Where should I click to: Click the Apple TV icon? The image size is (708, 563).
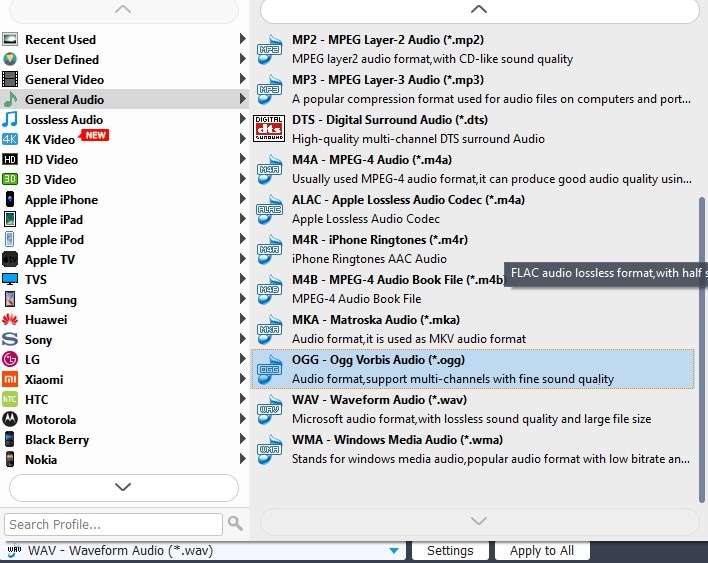click(x=10, y=259)
